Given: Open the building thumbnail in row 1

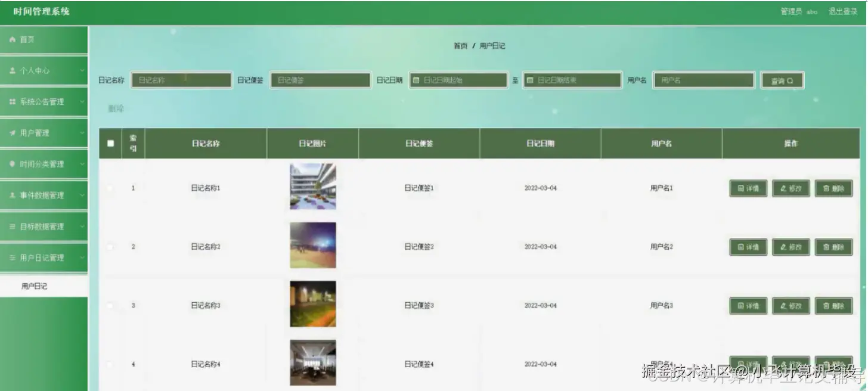Looking at the screenshot, I should click(313, 187).
